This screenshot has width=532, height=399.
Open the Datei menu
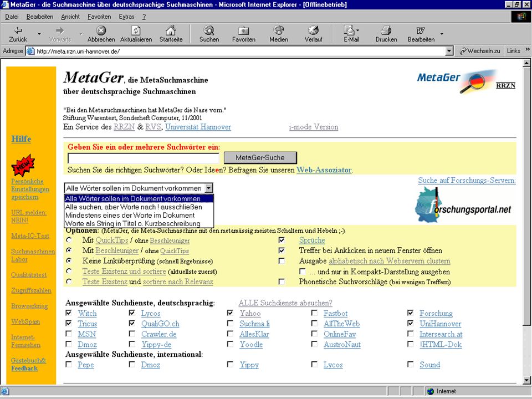tap(12, 17)
